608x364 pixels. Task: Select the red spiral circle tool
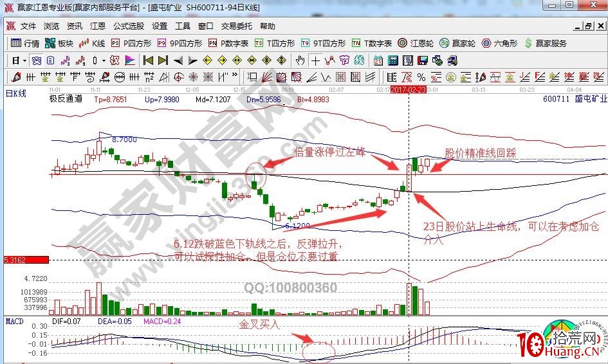[x=178, y=77]
